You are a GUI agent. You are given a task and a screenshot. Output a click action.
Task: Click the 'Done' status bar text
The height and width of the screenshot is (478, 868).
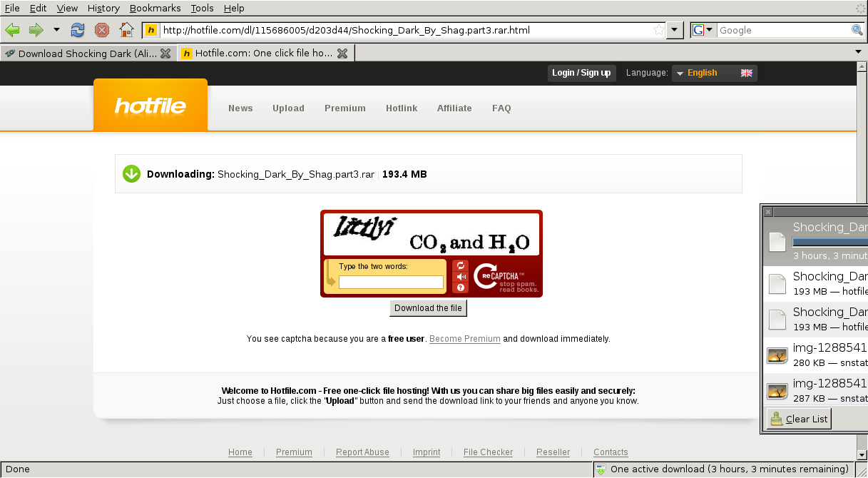click(18, 469)
